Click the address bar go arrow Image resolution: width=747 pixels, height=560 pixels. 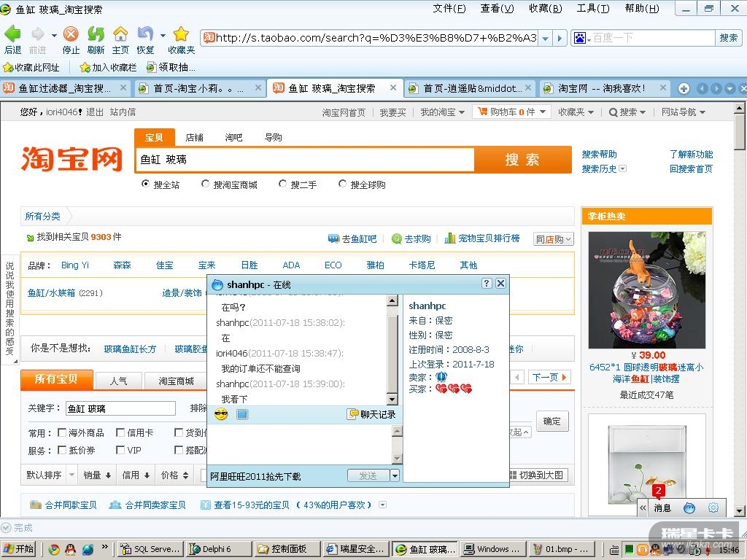(560, 38)
